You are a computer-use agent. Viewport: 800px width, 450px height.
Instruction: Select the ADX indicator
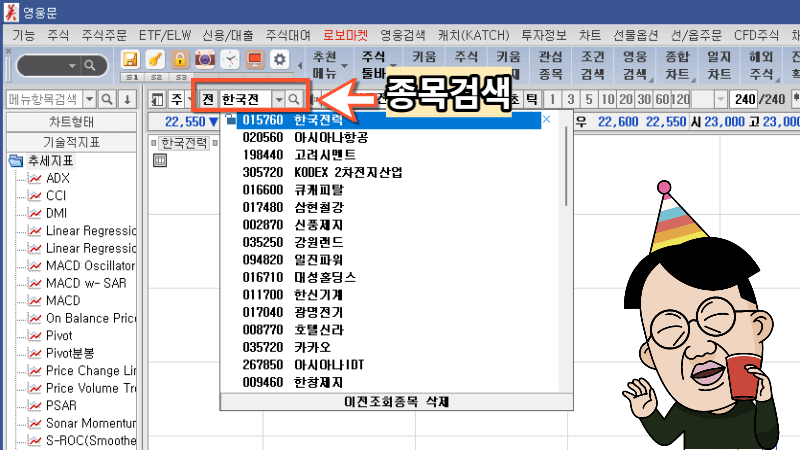pyautogui.click(x=58, y=179)
